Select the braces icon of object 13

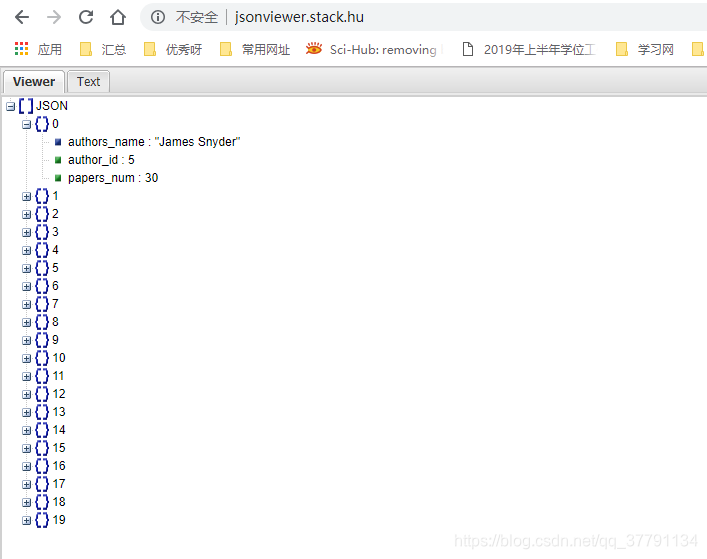click(x=42, y=412)
